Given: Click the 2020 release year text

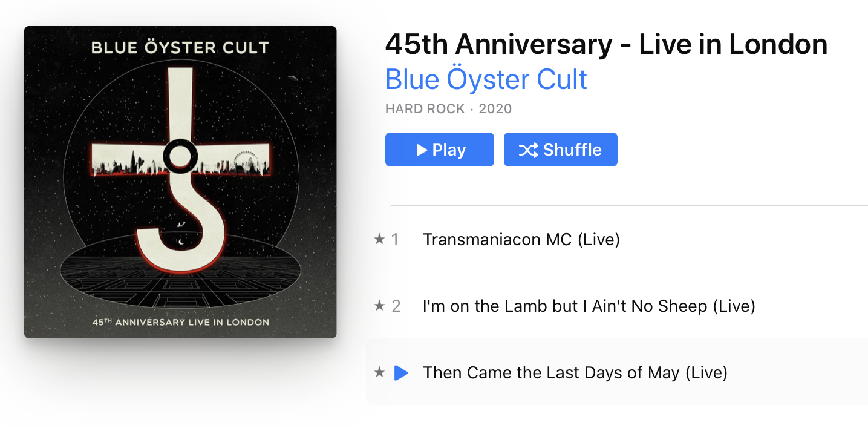Looking at the screenshot, I should pos(495,109).
